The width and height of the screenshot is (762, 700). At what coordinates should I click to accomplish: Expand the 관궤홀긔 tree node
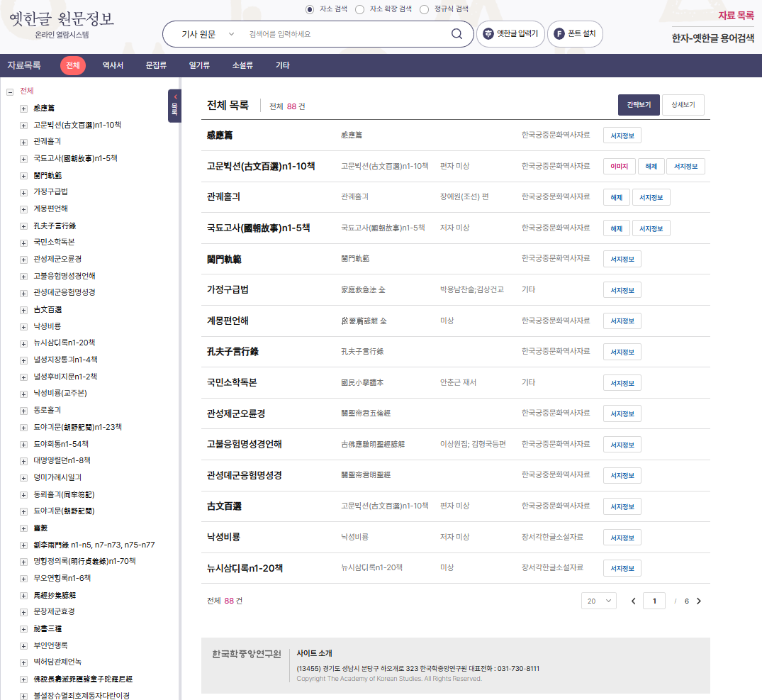(x=23, y=142)
